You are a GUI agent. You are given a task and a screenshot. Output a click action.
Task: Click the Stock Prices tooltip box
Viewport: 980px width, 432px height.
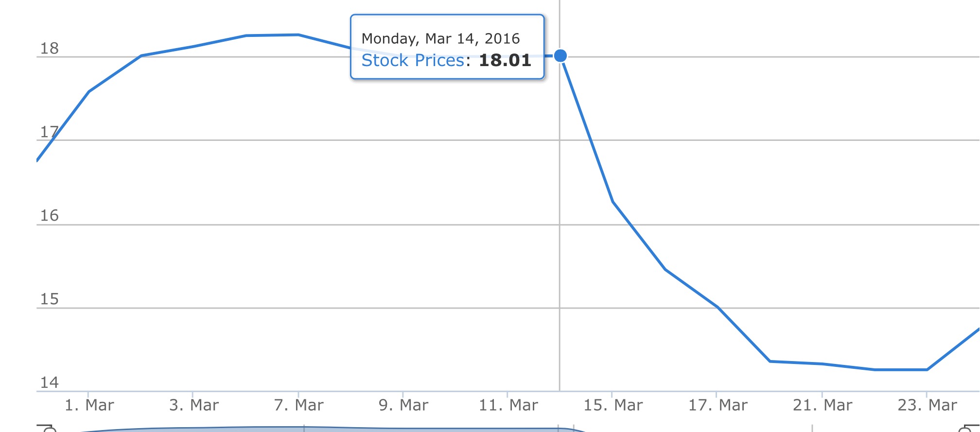pyautogui.click(x=447, y=47)
